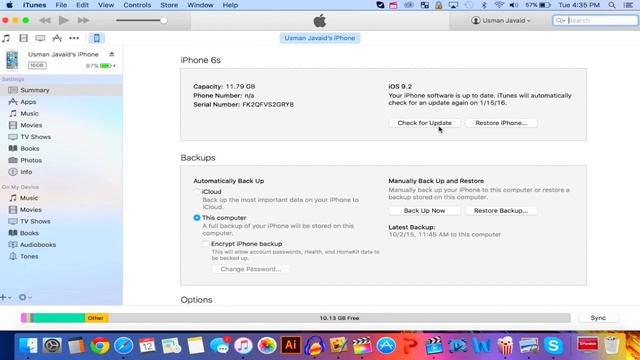Open the Window menu
640x360 pixels.
pyautogui.click(x=200, y=5)
